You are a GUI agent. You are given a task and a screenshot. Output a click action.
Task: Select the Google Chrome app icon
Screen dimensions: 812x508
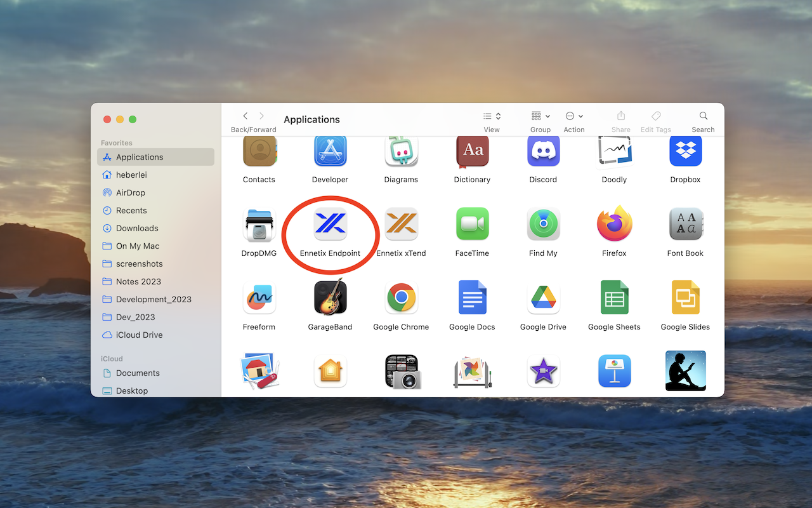[401, 297]
